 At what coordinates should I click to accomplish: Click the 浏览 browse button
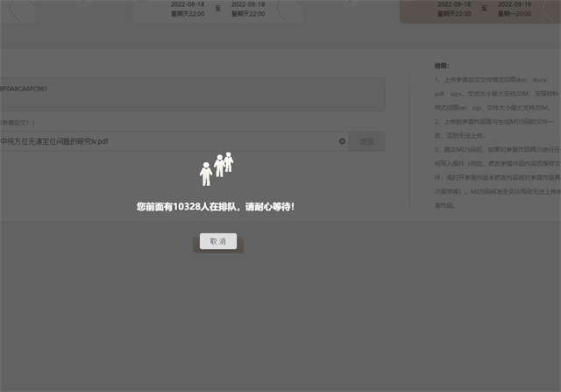click(x=366, y=141)
